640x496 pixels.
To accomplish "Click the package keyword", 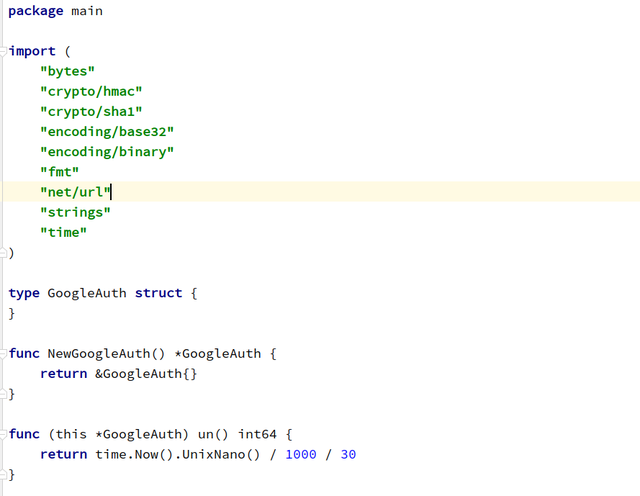I will (36, 11).
